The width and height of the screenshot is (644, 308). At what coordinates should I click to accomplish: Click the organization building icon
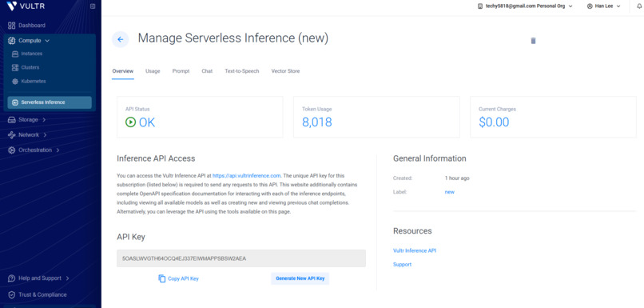tap(480, 6)
